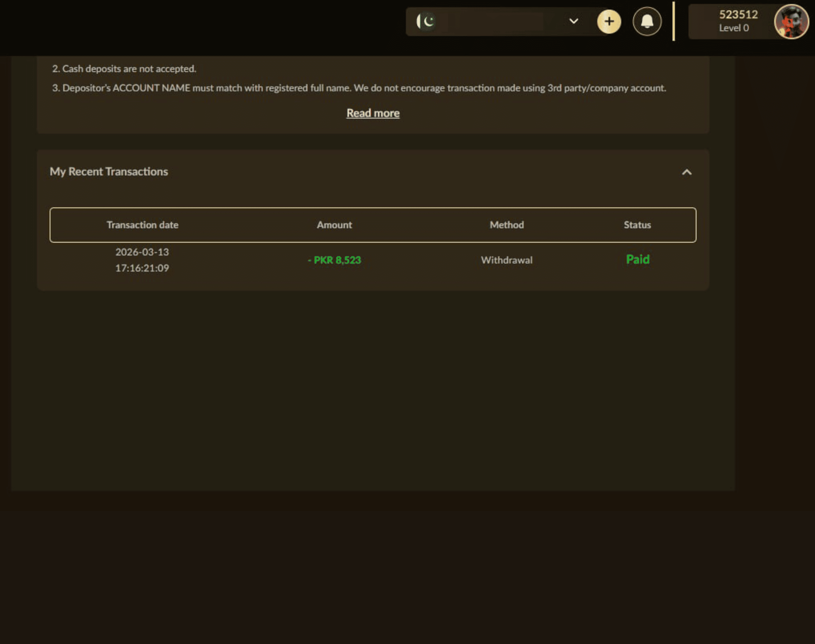Viewport: 815px width, 644px height.
Task: Select the Withdrawal method entry
Action: 506,260
